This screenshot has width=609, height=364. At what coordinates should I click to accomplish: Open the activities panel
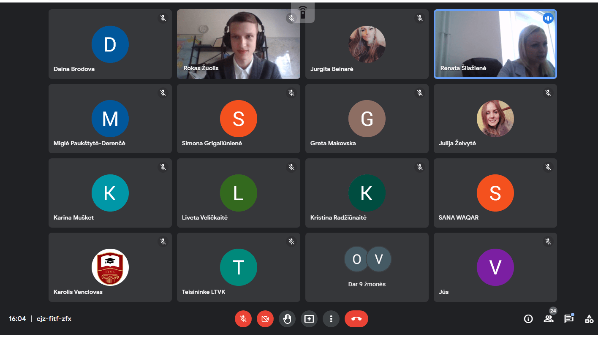click(x=589, y=319)
